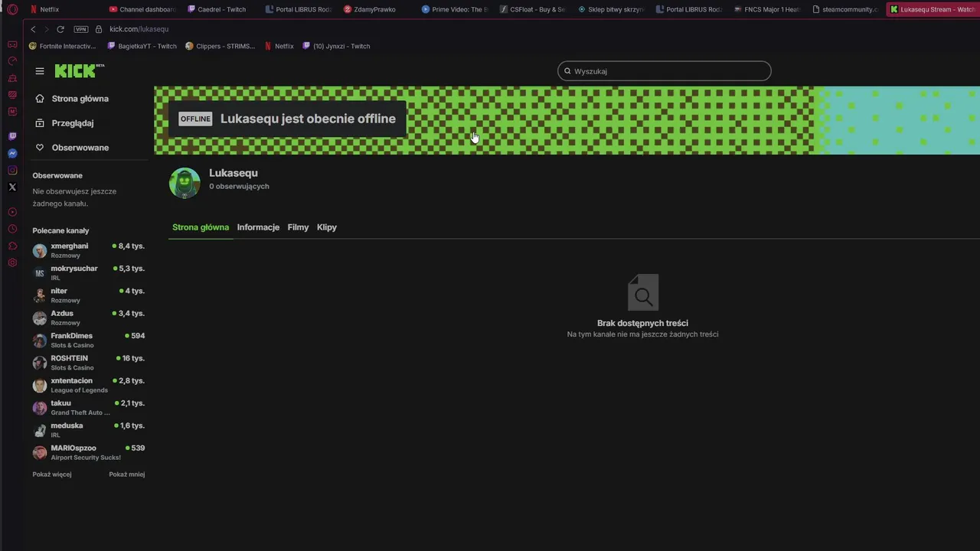Click the browser back arrow

click(x=33, y=29)
